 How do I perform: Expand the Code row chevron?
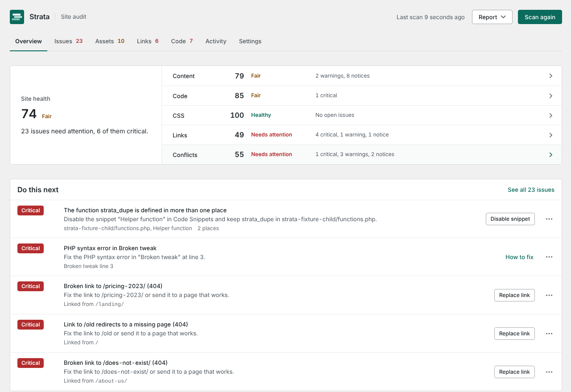[551, 96]
